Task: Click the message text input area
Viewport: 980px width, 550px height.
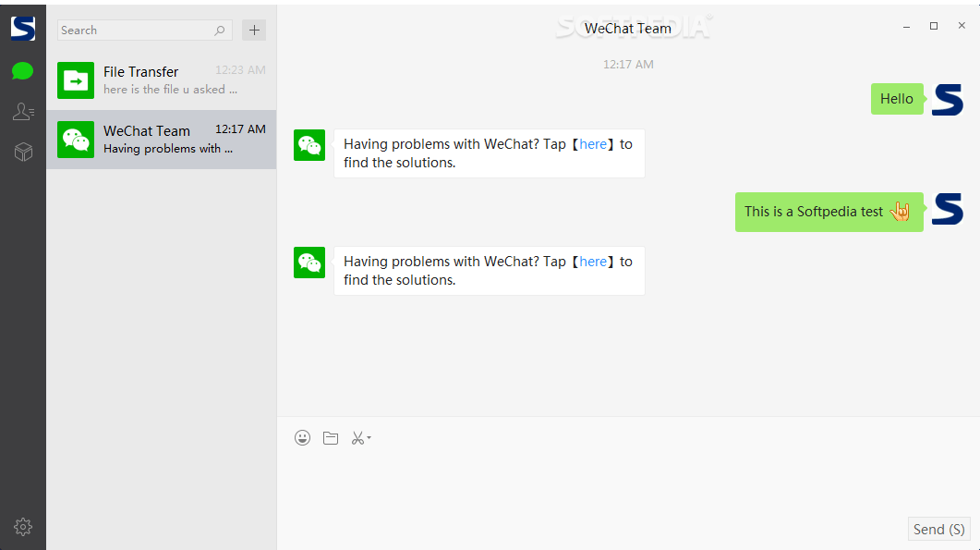Action: click(x=628, y=482)
